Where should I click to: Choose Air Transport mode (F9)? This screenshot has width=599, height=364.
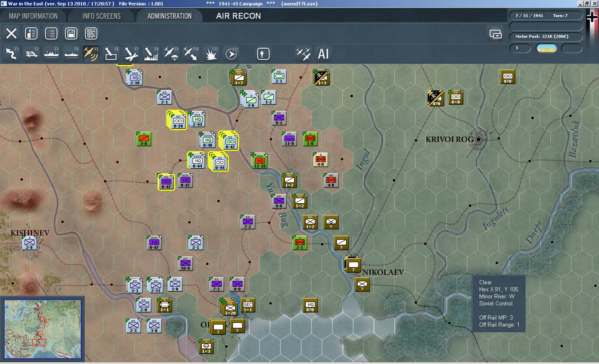[171, 54]
